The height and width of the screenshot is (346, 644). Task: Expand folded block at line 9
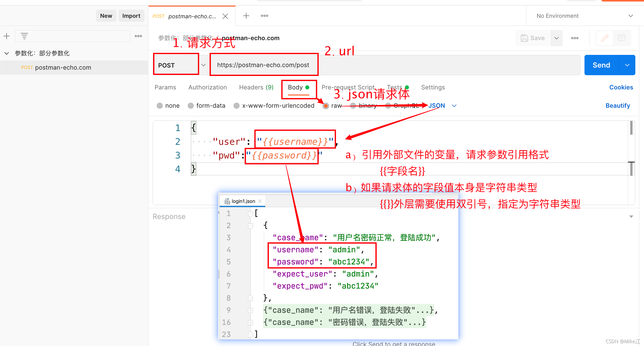tap(251, 310)
